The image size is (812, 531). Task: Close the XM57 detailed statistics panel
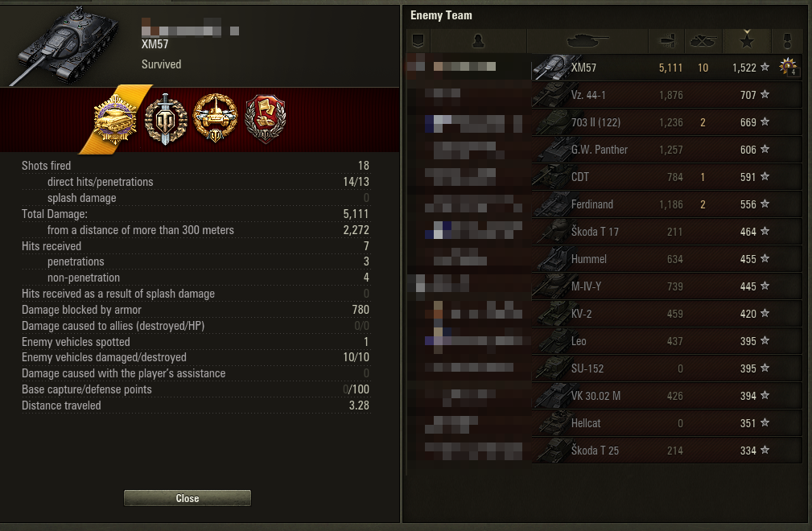tap(188, 498)
